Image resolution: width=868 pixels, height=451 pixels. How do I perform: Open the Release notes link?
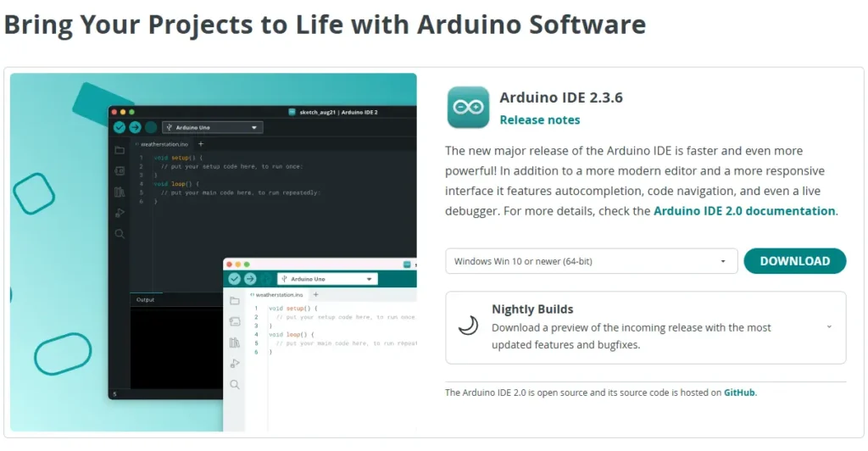(x=540, y=120)
